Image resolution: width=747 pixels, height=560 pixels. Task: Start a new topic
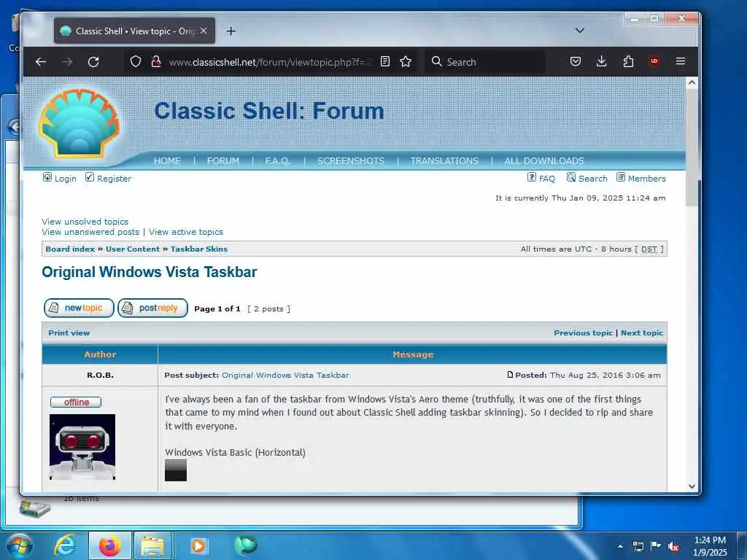click(x=79, y=308)
